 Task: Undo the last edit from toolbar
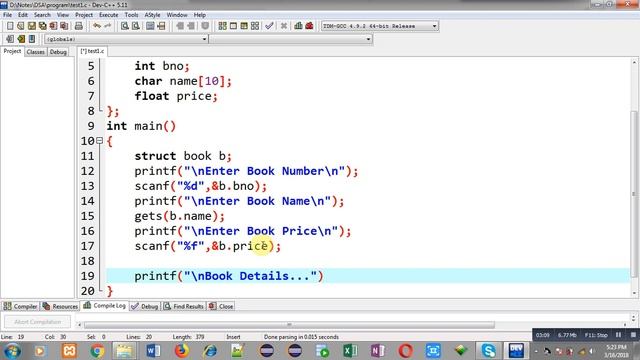97,26
